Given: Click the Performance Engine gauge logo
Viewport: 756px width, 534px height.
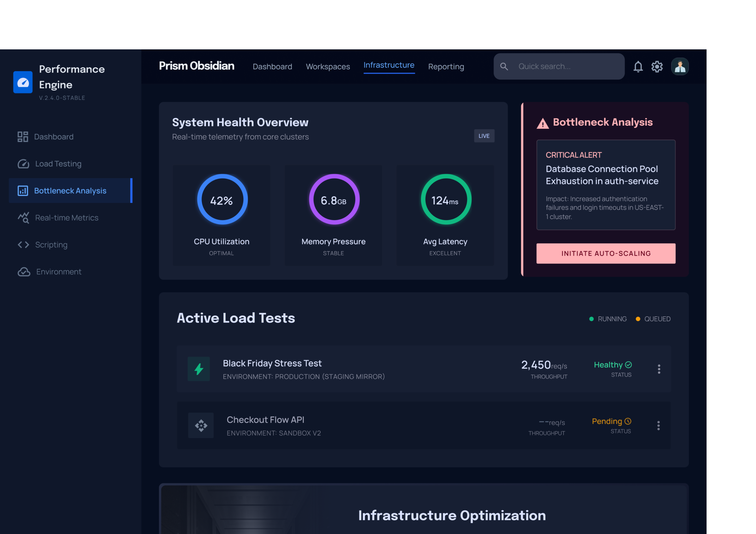Looking at the screenshot, I should (x=23, y=82).
